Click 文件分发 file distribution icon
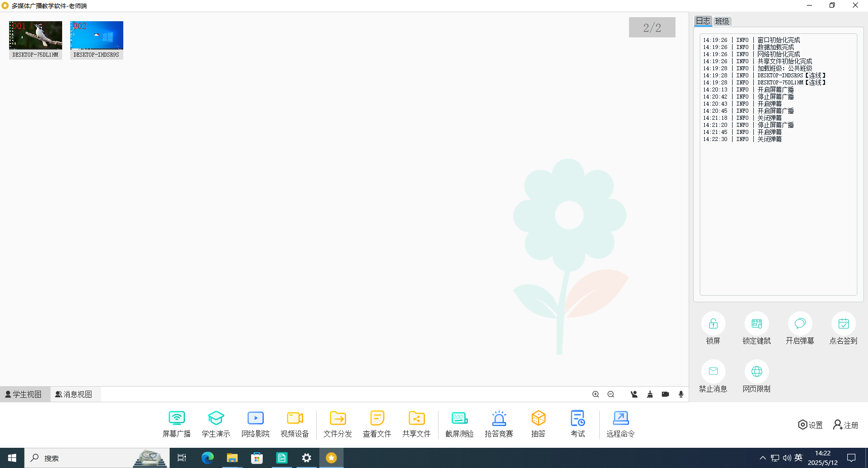This screenshot has width=868, height=468. pos(337,418)
